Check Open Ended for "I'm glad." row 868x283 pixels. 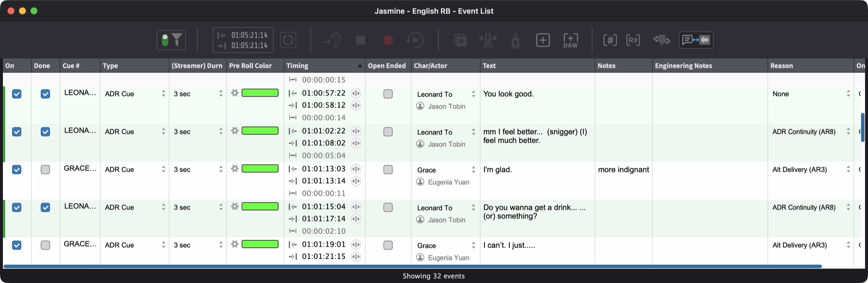388,169
